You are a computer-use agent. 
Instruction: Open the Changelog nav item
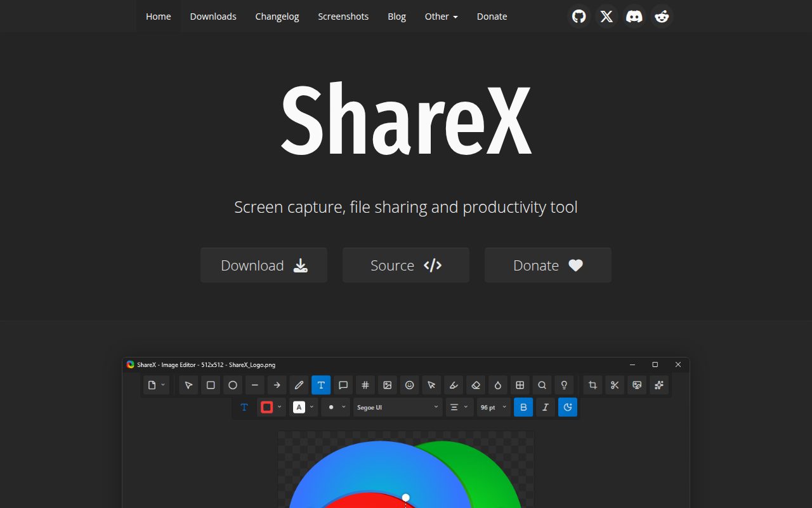pos(277,17)
